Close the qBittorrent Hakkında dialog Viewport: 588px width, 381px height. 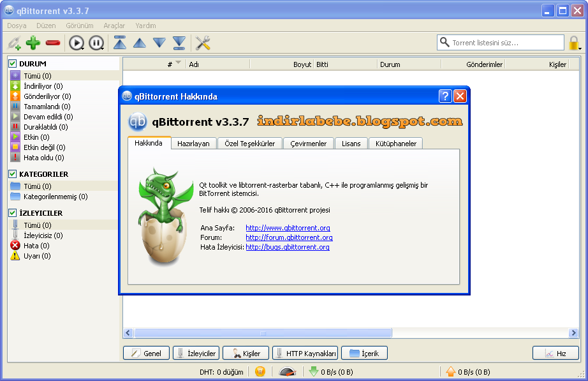point(460,96)
